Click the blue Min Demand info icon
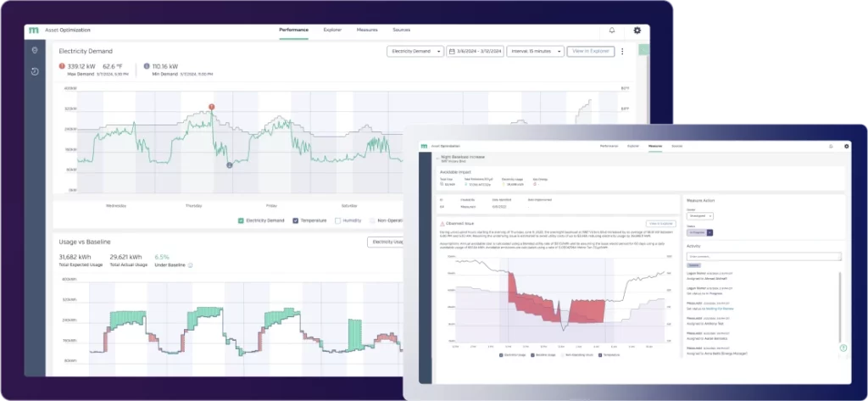This screenshot has height=401, width=868. coord(147,66)
